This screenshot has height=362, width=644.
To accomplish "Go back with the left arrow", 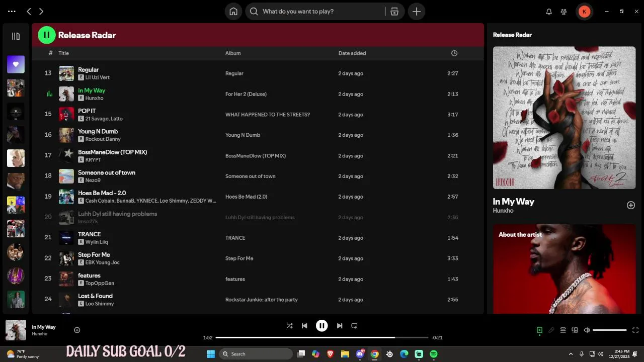I will click(29, 12).
